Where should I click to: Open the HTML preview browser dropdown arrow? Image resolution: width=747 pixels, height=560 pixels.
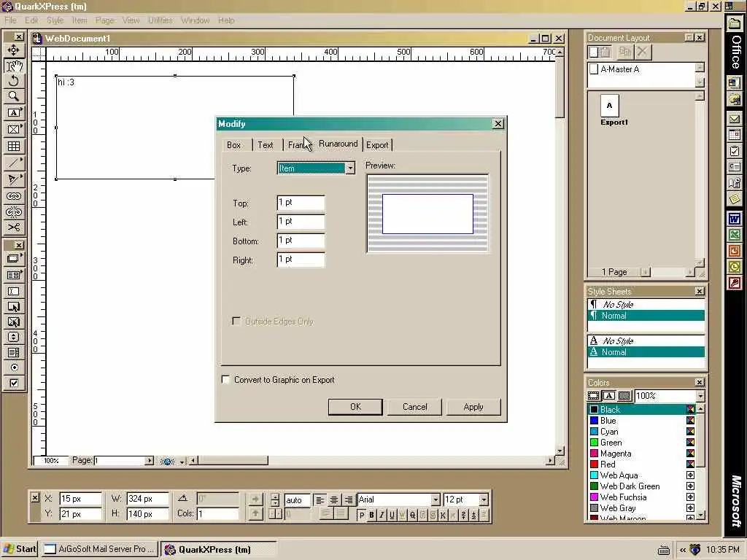tap(182, 462)
